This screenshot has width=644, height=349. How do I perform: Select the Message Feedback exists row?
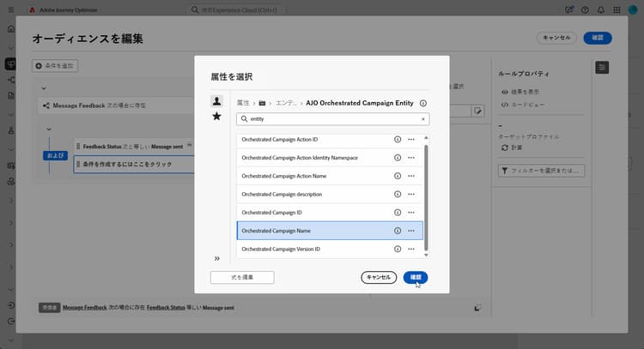point(116,105)
